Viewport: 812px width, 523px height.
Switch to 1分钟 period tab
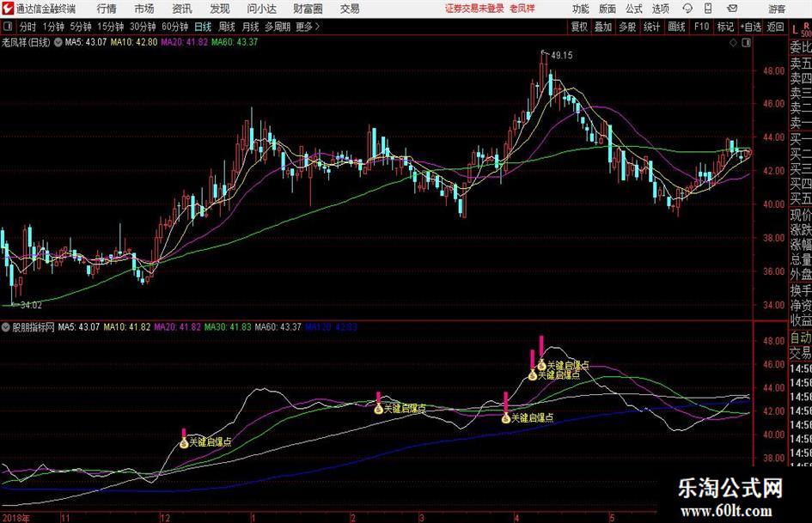(53, 27)
